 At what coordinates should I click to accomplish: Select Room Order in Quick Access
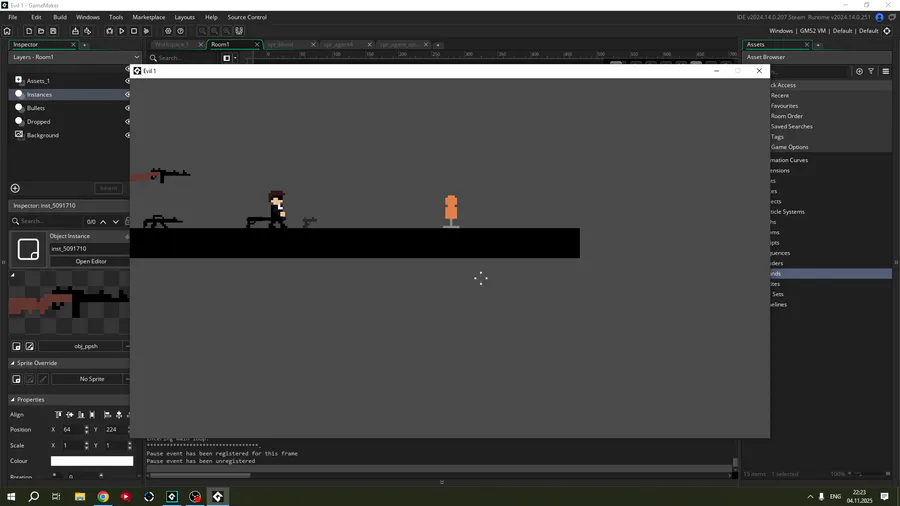786,116
